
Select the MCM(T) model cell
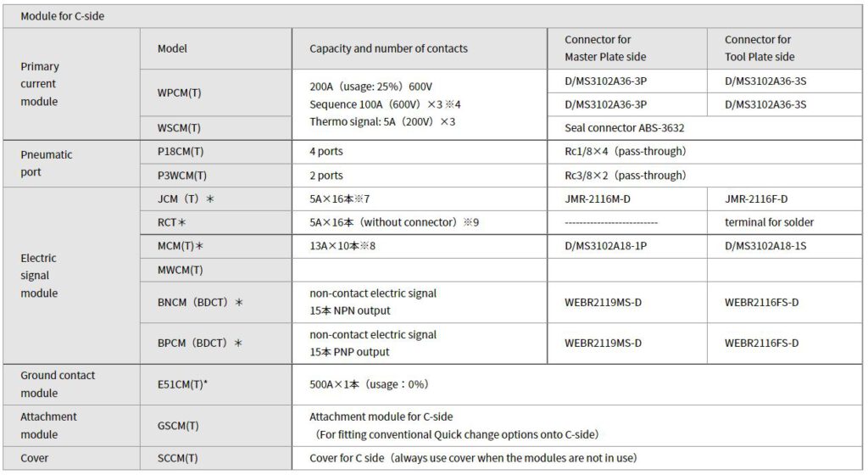click(x=216, y=246)
